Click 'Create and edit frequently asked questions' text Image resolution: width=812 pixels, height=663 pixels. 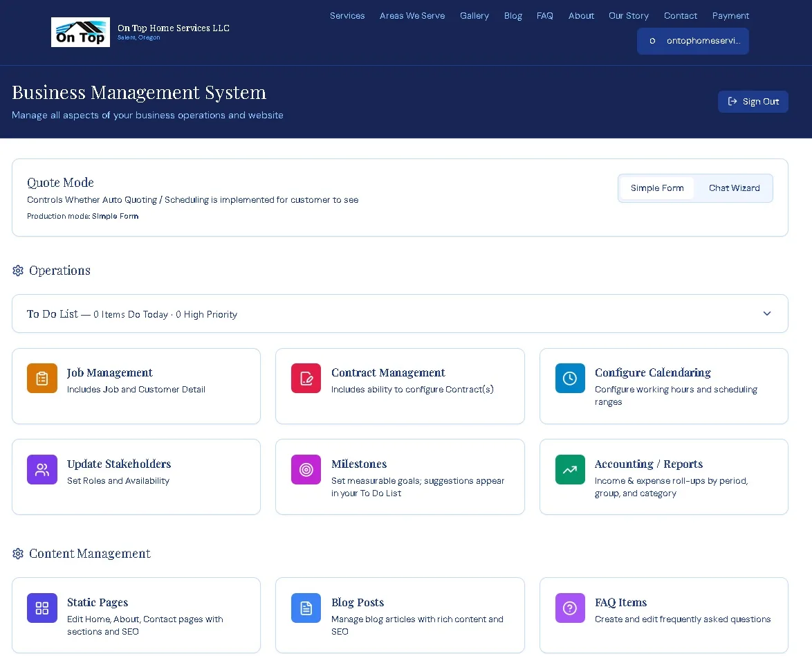point(683,619)
